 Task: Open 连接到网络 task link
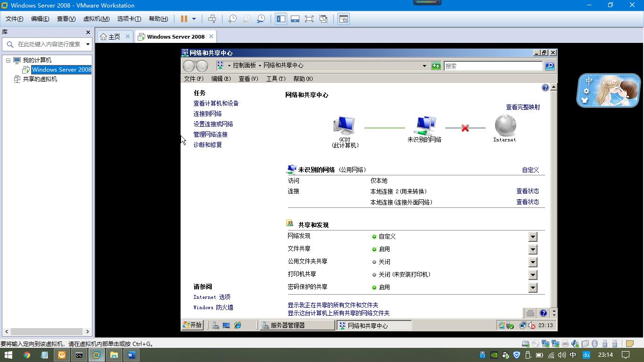[207, 114]
